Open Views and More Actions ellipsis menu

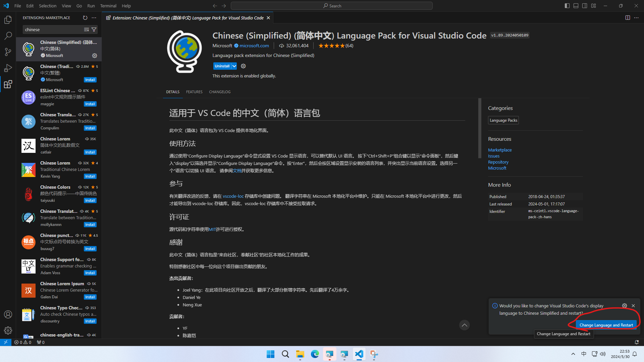pos(94,18)
